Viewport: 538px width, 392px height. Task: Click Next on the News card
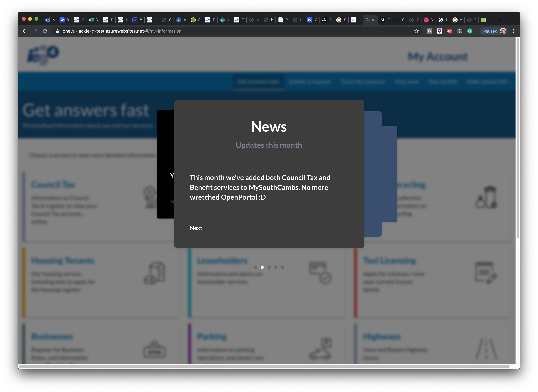[196, 228]
